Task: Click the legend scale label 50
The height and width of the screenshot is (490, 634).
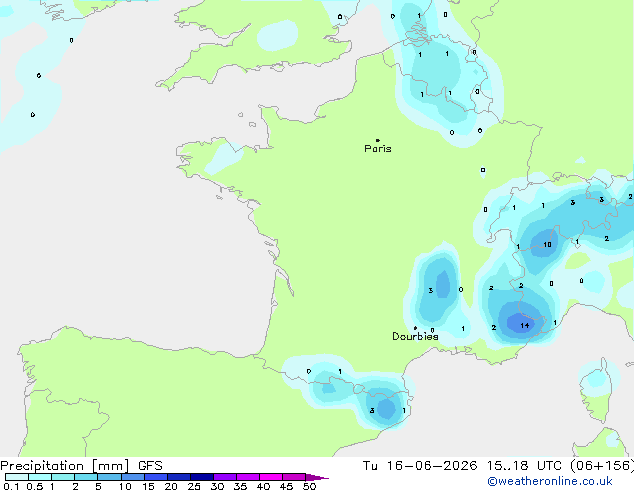Action: coord(309,486)
